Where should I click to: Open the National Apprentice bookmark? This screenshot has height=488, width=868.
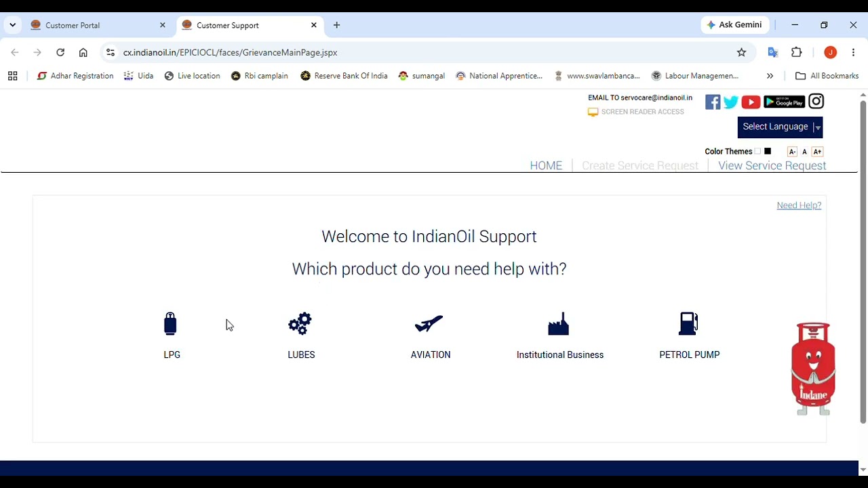[499, 76]
